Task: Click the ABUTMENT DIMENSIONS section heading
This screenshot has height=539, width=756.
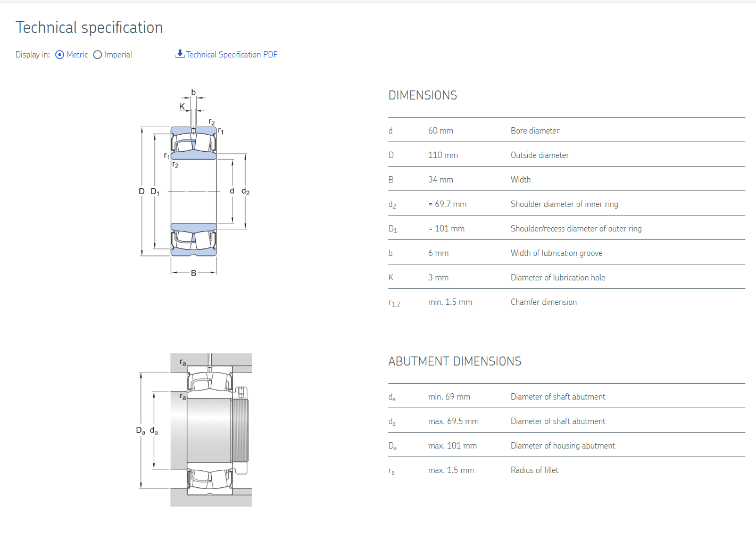Action: (455, 361)
